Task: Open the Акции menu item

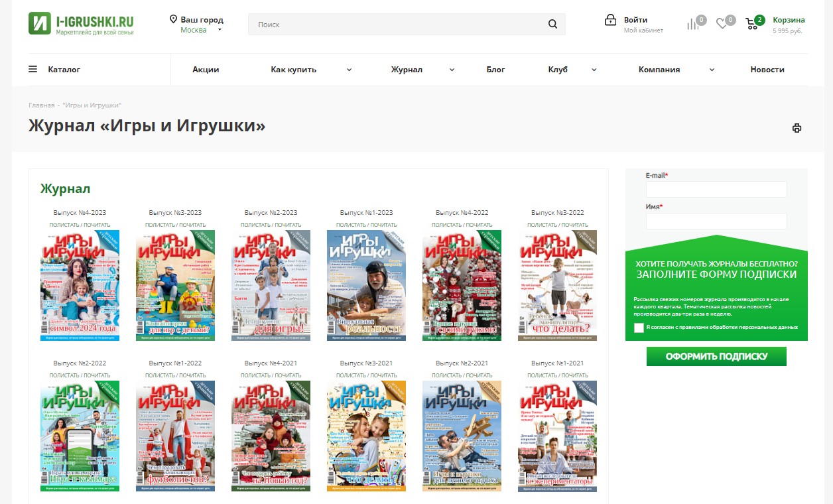Action: 206,70
